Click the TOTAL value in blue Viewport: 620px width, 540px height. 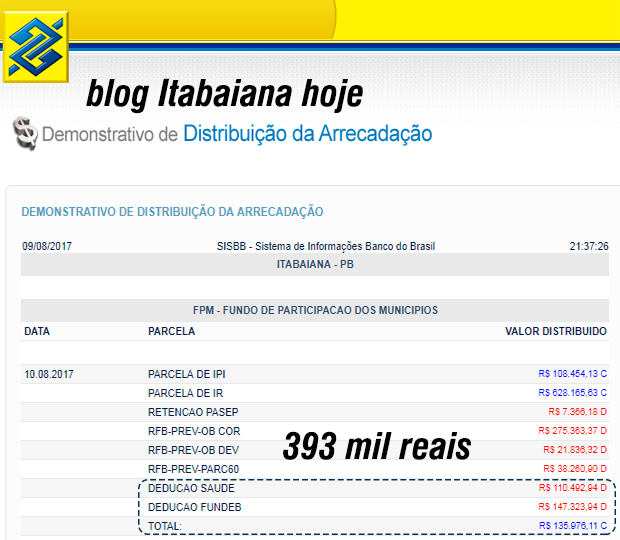[x=573, y=525]
